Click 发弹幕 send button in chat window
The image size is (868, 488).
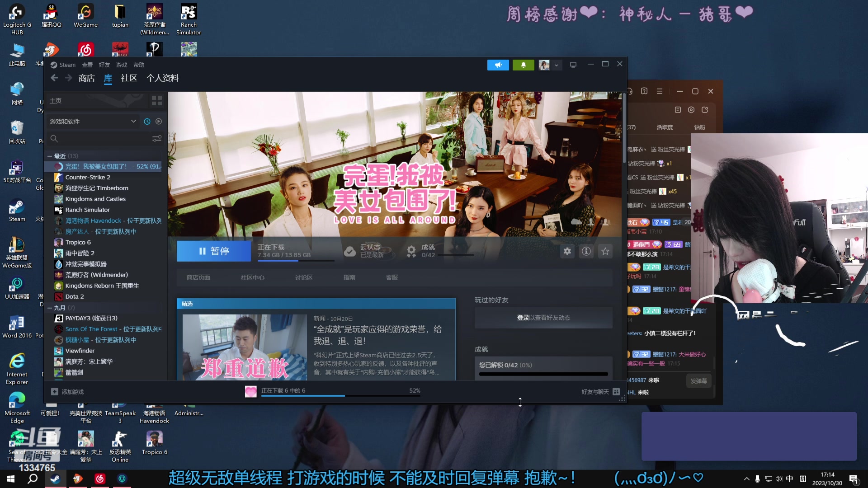[x=698, y=381]
